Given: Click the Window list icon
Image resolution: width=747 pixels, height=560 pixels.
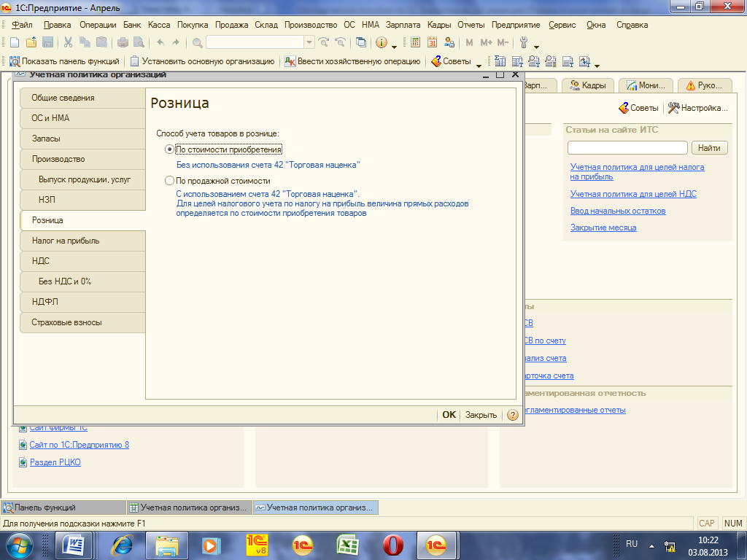Looking at the screenshot, I should 361,42.
